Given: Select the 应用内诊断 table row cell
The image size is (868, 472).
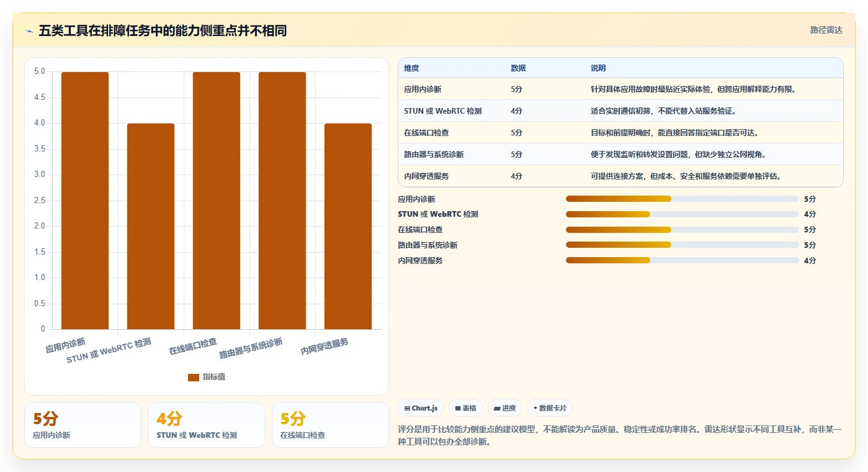Looking at the screenshot, I should click(423, 89).
